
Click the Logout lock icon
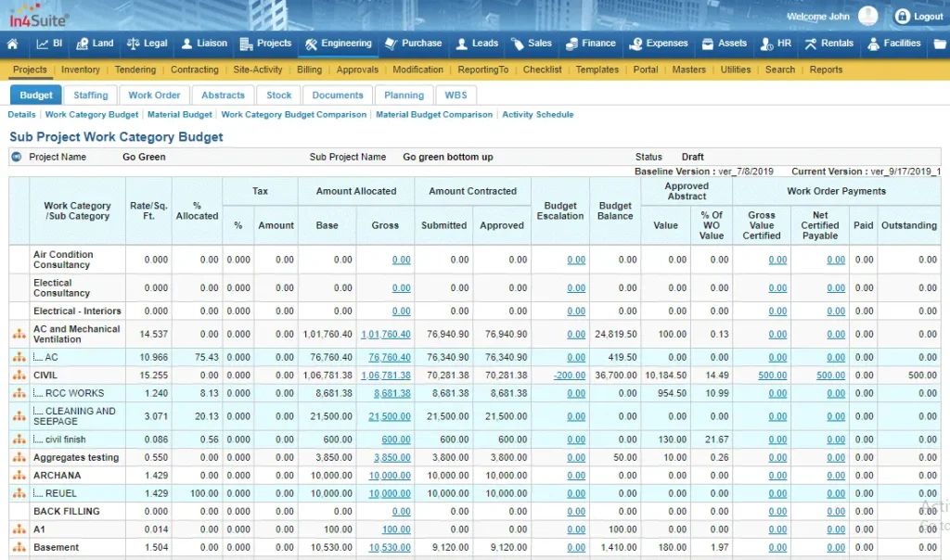coord(902,17)
